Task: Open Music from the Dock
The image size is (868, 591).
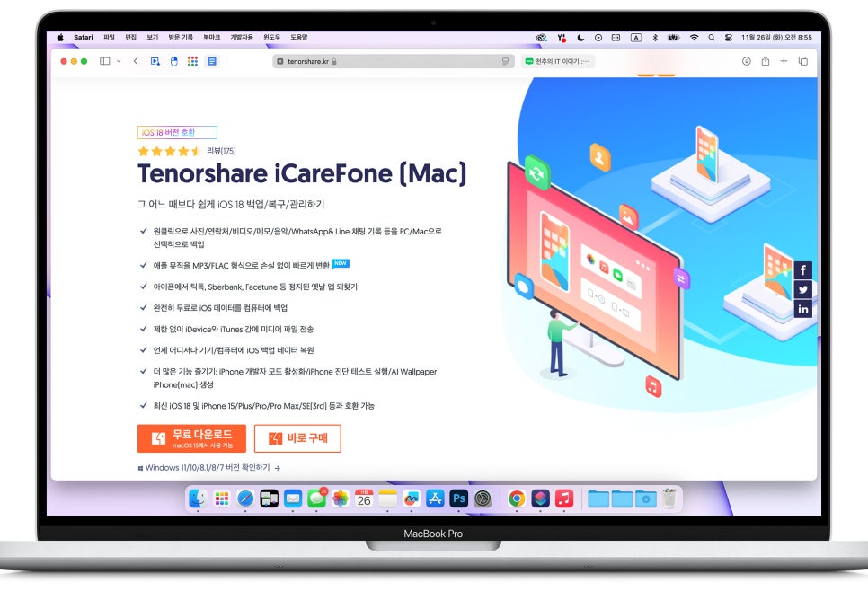Action: tap(564, 498)
